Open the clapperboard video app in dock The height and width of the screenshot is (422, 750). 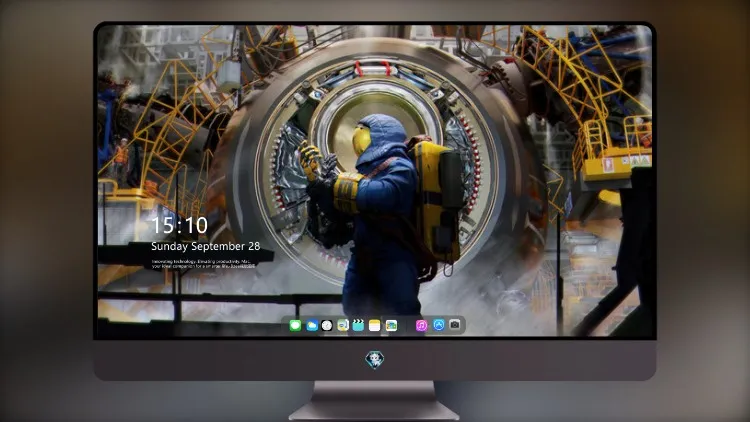coord(358,326)
